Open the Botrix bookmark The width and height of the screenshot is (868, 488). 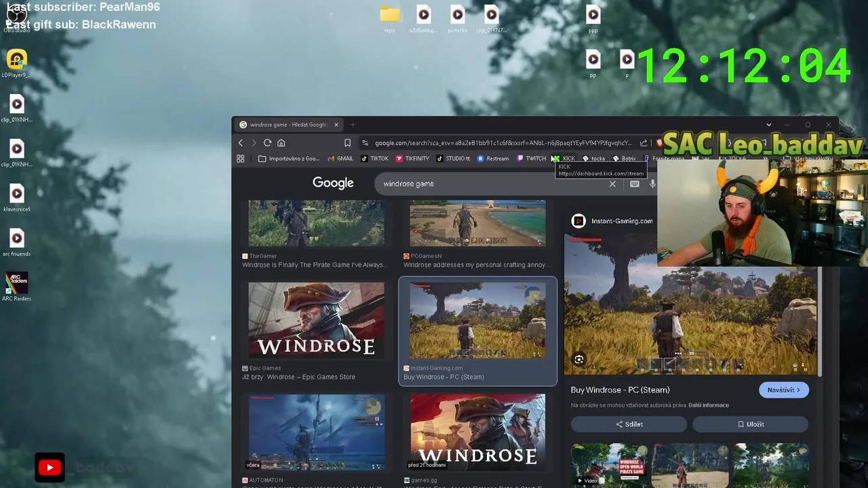tap(625, 159)
